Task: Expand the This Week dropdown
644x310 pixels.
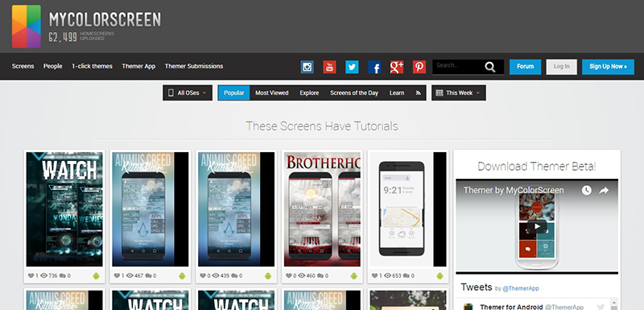Action: (x=459, y=93)
